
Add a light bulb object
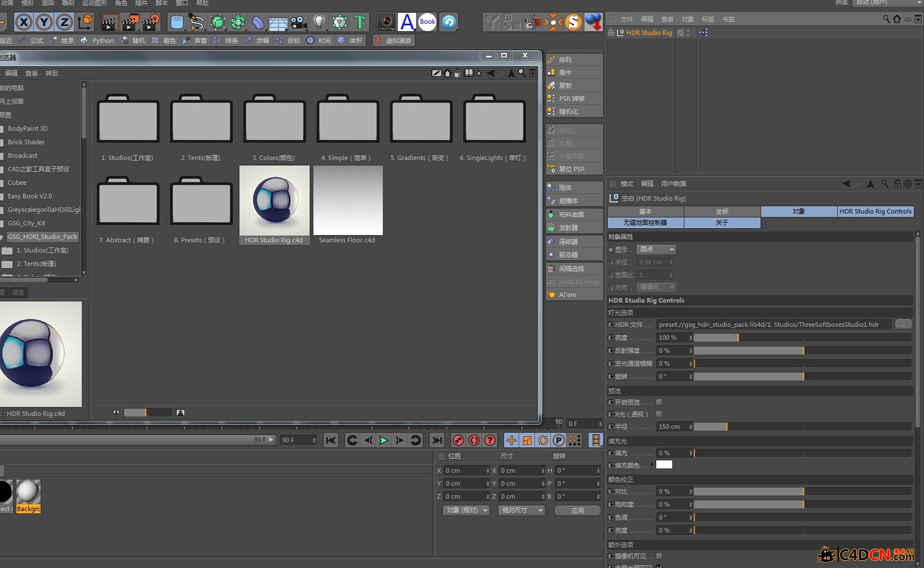tap(319, 23)
